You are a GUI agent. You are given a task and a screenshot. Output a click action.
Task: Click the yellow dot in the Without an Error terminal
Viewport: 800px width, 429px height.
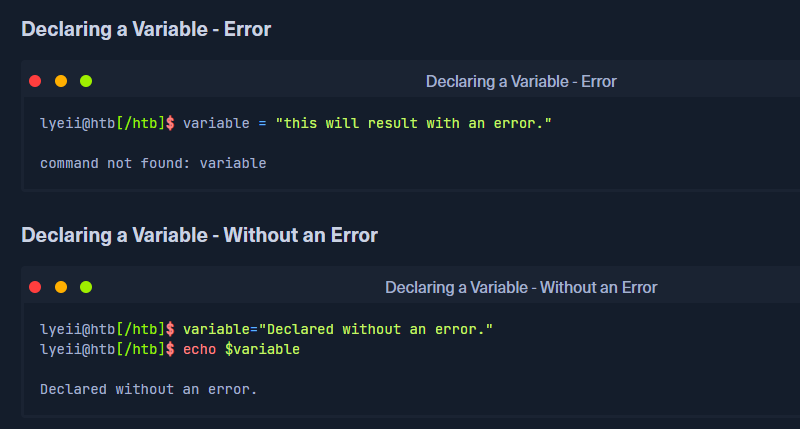click(x=60, y=287)
